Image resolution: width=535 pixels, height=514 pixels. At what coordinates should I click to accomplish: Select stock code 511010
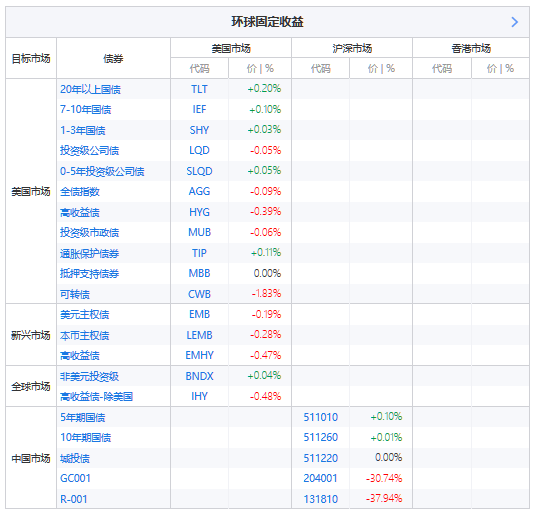click(320, 417)
